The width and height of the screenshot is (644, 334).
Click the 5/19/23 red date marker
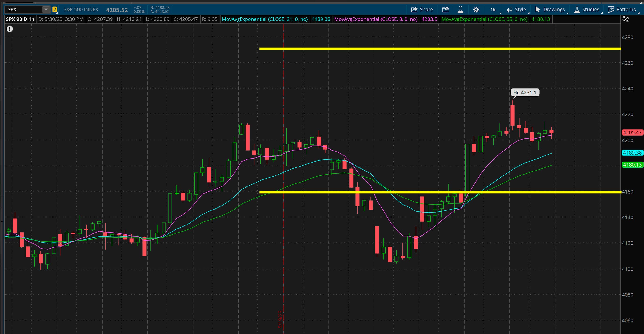click(x=281, y=319)
